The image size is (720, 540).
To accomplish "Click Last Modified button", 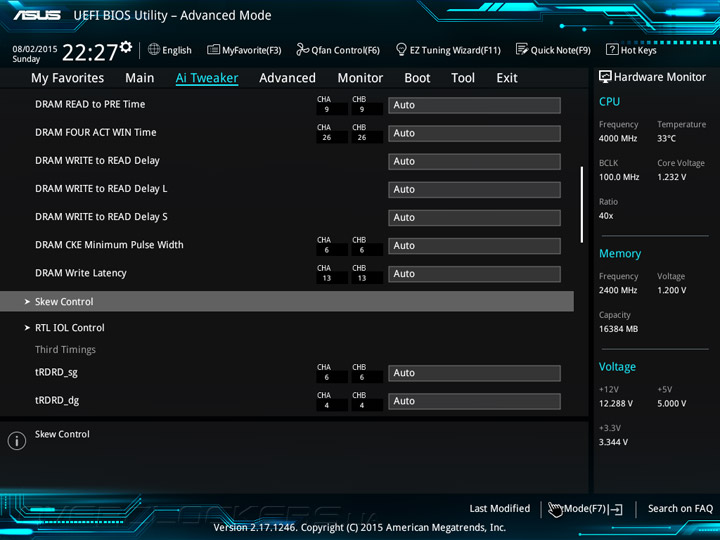I will coord(500,509).
